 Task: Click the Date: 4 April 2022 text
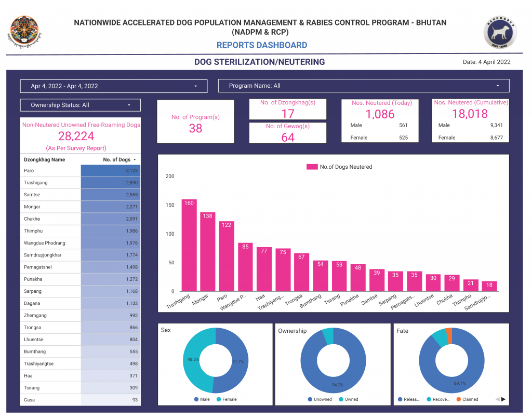pyautogui.click(x=486, y=62)
